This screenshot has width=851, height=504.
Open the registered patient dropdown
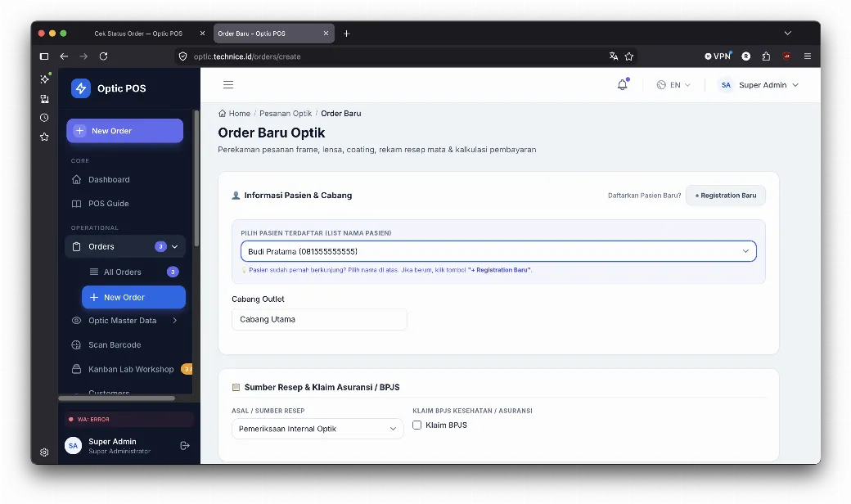point(498,251)
